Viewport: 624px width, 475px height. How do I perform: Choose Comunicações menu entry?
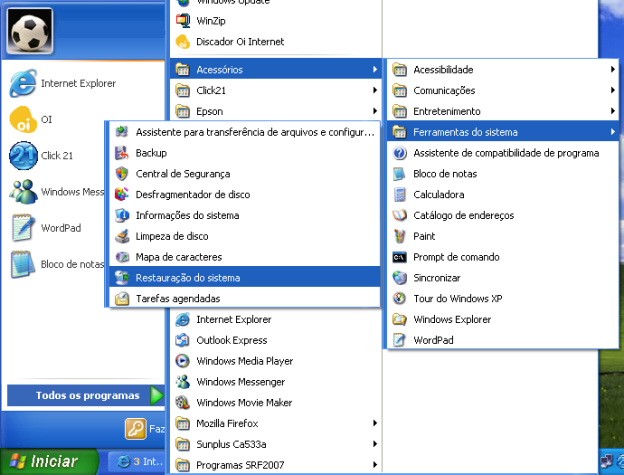click(503, 90)
